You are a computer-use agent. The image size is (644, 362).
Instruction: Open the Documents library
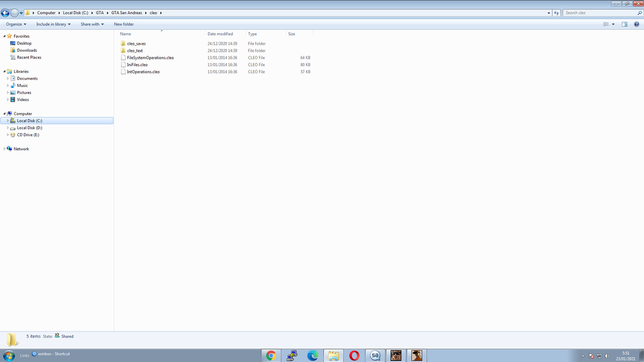(27, 78)
